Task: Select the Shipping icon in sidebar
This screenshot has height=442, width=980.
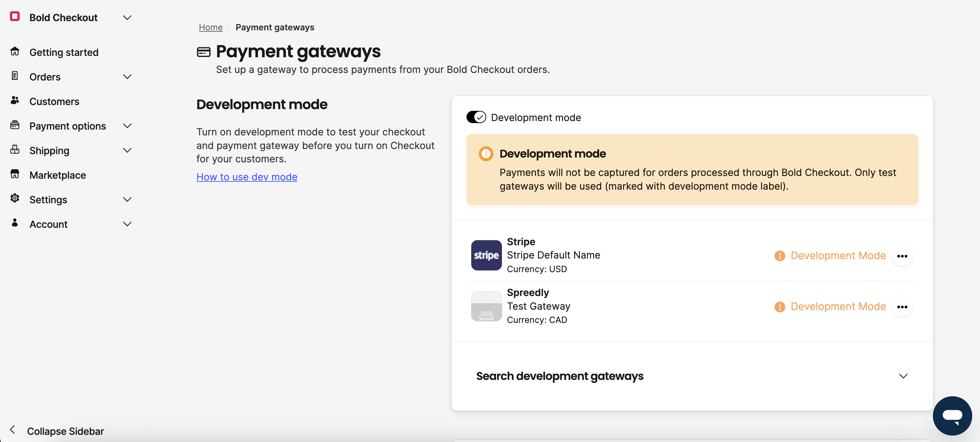Action: 15,150
